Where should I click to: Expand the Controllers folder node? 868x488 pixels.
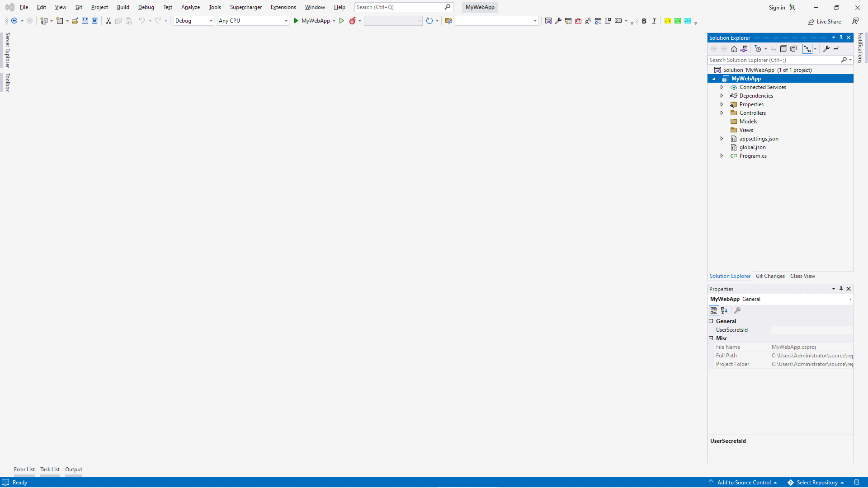tap(722, 113)
